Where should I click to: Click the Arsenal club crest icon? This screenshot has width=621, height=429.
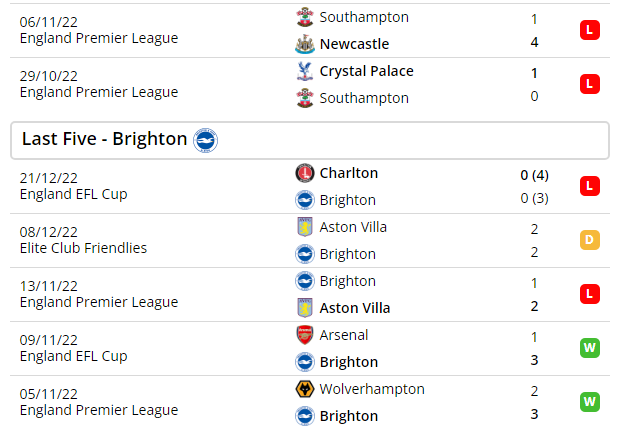(x=305, y=335)
